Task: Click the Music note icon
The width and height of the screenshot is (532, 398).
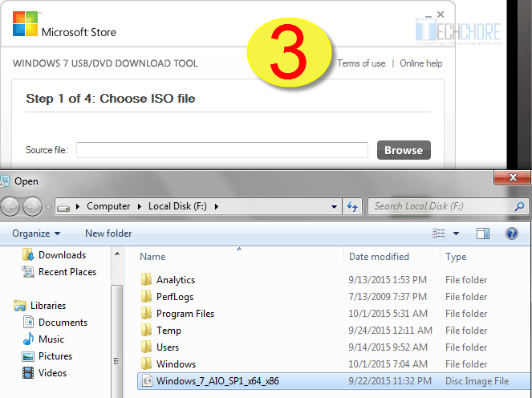Action: pos(28,339)
